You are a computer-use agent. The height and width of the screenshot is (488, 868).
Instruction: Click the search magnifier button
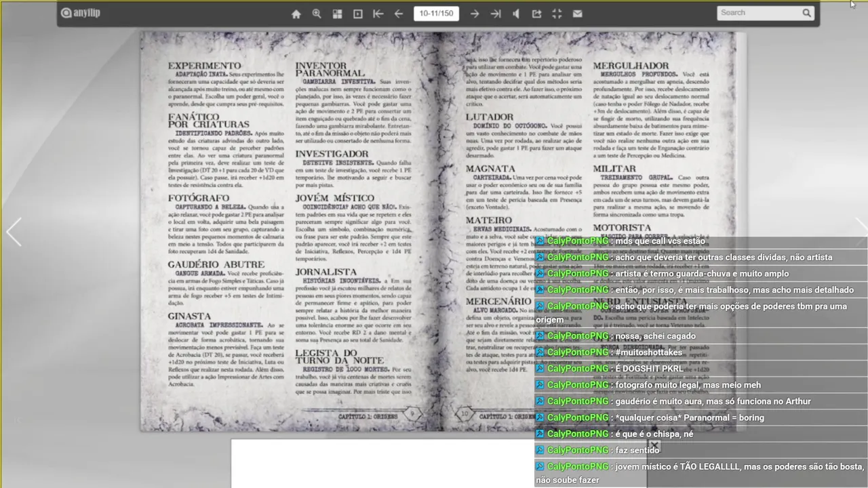(806, 13)
